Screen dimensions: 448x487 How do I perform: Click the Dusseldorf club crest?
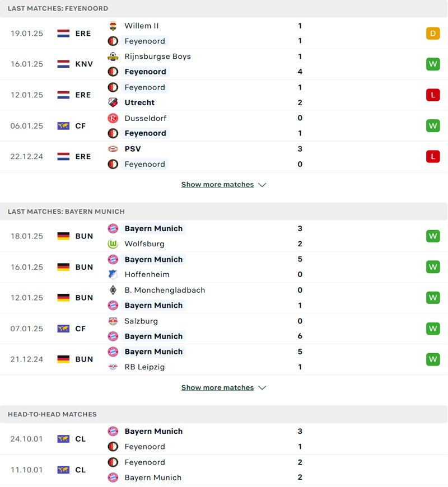pos(113,118)
